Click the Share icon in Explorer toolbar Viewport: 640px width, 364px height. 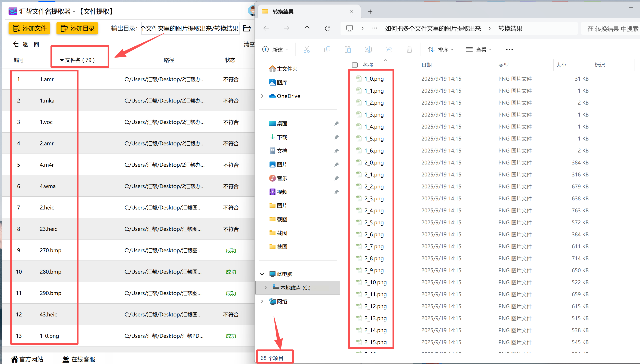coord(389,49)
